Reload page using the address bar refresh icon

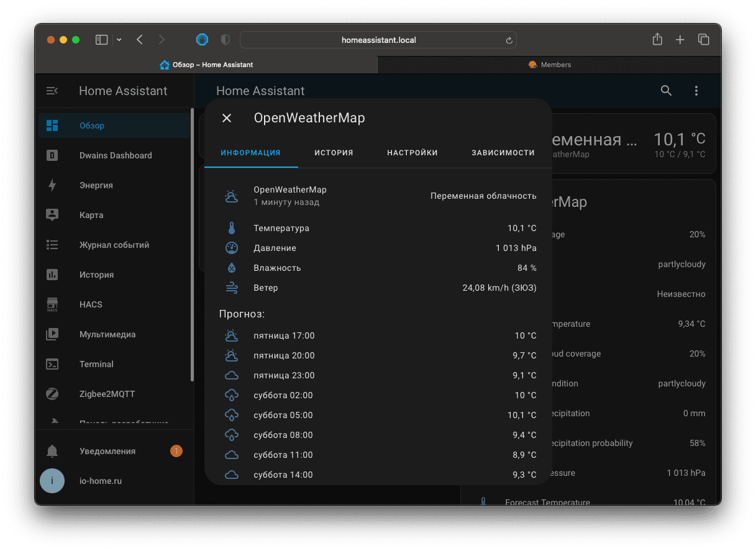[509, 40]
